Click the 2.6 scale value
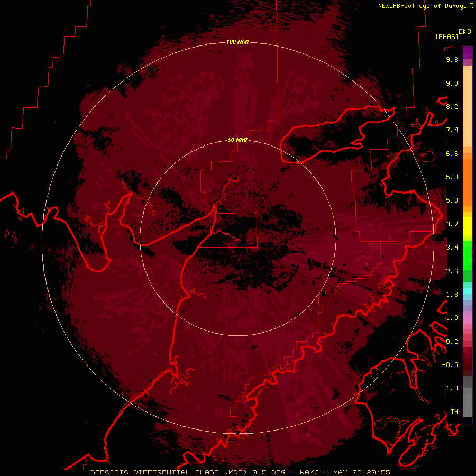476x476 pixels. pyautogui.click(x=452, y=271)
